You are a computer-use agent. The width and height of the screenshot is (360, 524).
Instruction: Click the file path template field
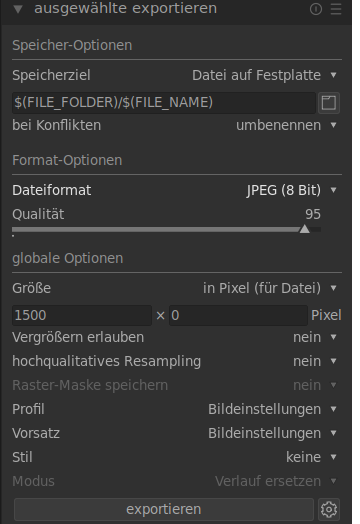[x=164, y=103]
